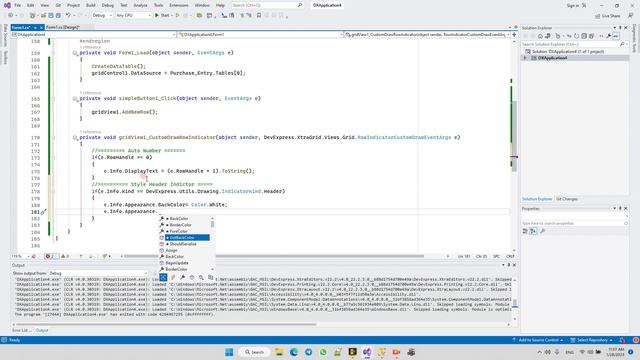Open the Debug configuration dropdown
This screenshot has height=360, width=640.
[x=102, y=16]
